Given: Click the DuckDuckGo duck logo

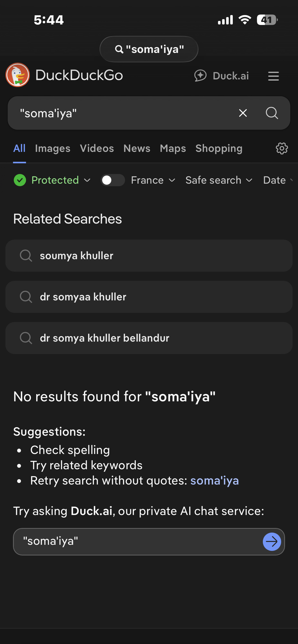Looking at the screenshot, I should tap(18, 75).
